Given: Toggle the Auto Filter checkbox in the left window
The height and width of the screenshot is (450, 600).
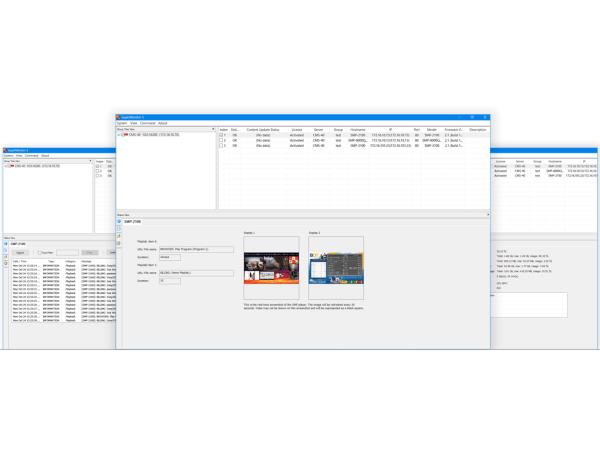Looking at the screenshot, I should pyautogui.click(x=39, y=253).
